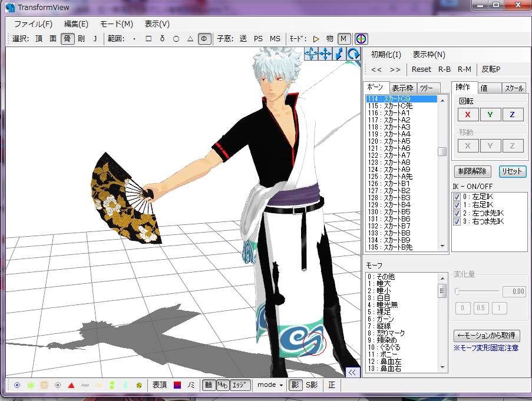
Task: Click the four-arrow pan view icon
Action: pyautogui.click(x=325, y=54)
